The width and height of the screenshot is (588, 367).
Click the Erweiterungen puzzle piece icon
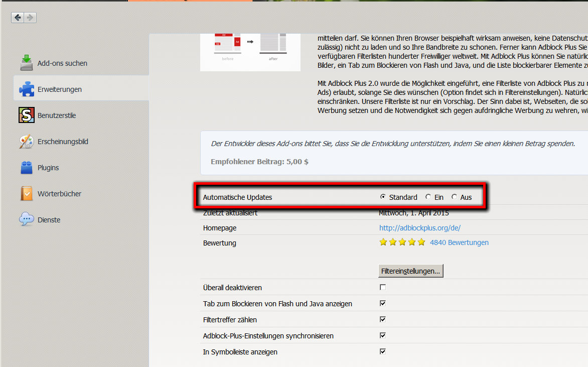27,89
